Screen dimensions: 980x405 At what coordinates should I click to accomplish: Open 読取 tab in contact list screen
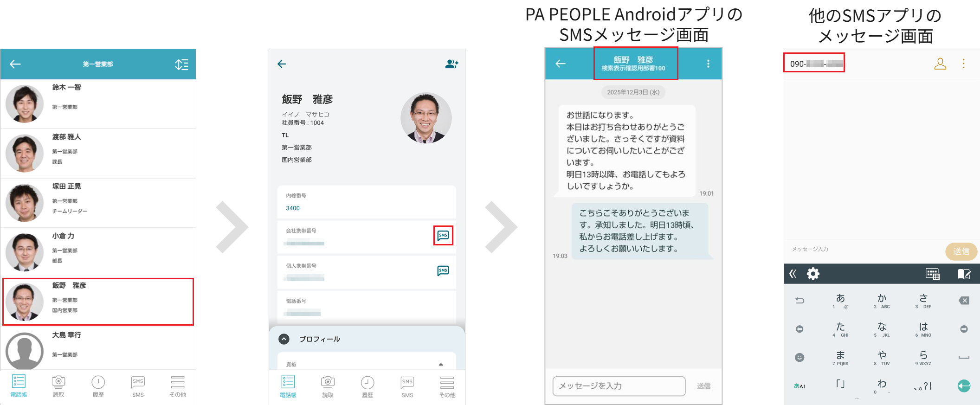click(x=58, y=386)
